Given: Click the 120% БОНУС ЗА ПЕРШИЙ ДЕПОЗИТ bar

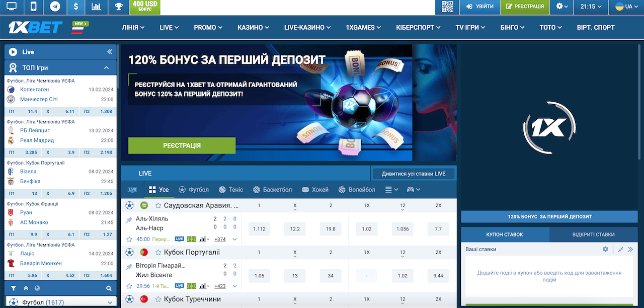Looking at the screenshot, I should [x=549, y=216].
